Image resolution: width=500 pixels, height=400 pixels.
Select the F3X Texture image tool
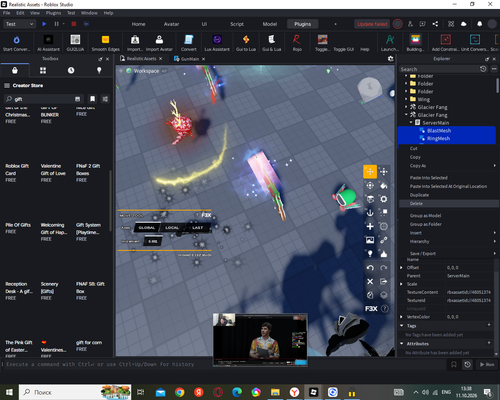click(370, 240)
